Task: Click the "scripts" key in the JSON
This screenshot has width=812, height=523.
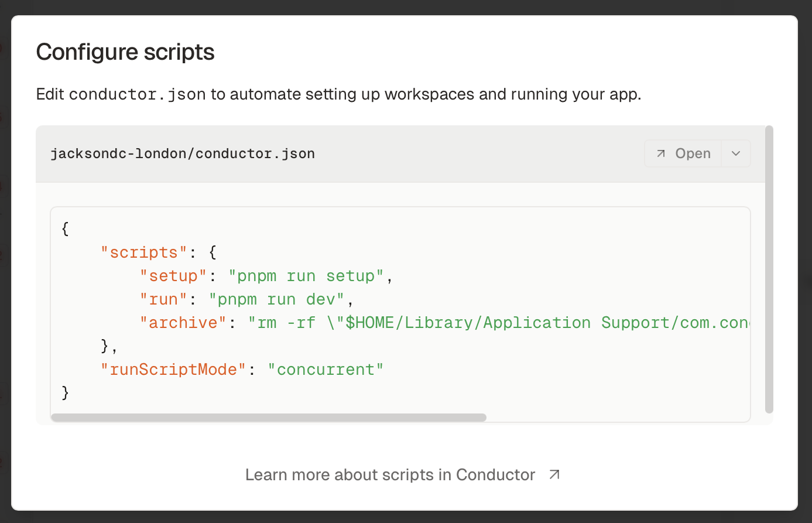Action: click(144, 252)
